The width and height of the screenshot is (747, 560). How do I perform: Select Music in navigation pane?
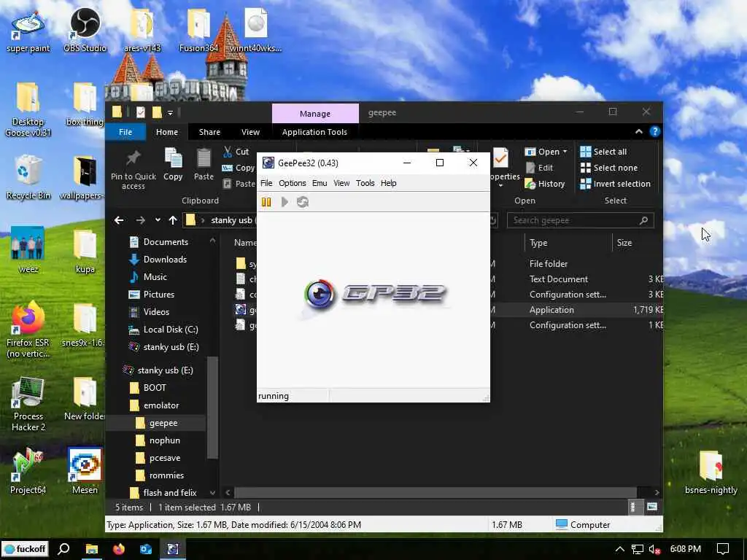(x=147, y=277)
